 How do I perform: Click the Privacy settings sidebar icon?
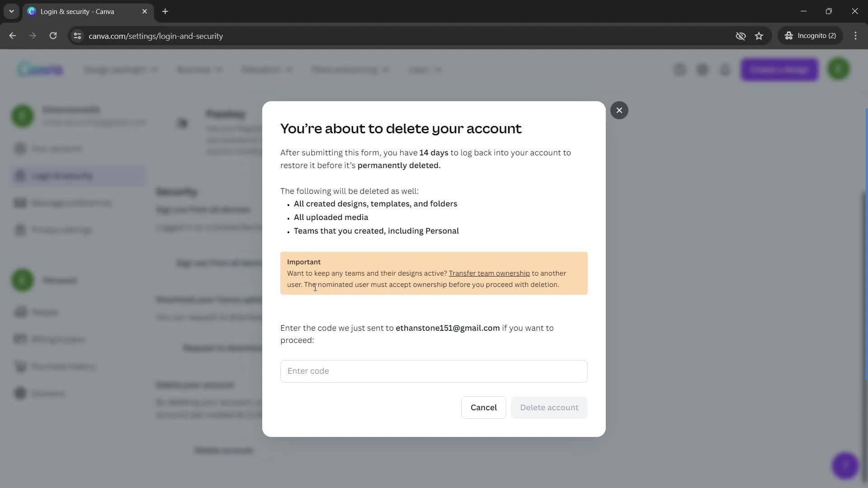pos(21,230)
